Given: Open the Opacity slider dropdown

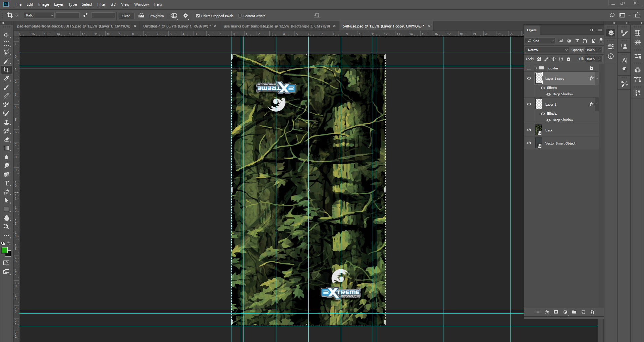Looking at the screenshot, I should 600,50.
